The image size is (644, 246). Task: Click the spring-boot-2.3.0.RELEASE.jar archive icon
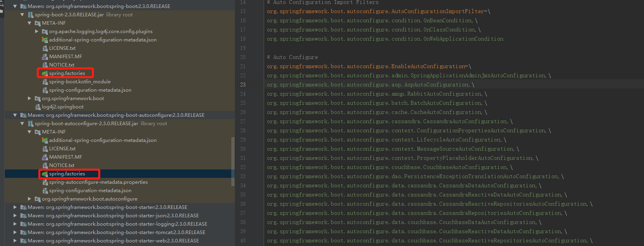coord(31,15)
